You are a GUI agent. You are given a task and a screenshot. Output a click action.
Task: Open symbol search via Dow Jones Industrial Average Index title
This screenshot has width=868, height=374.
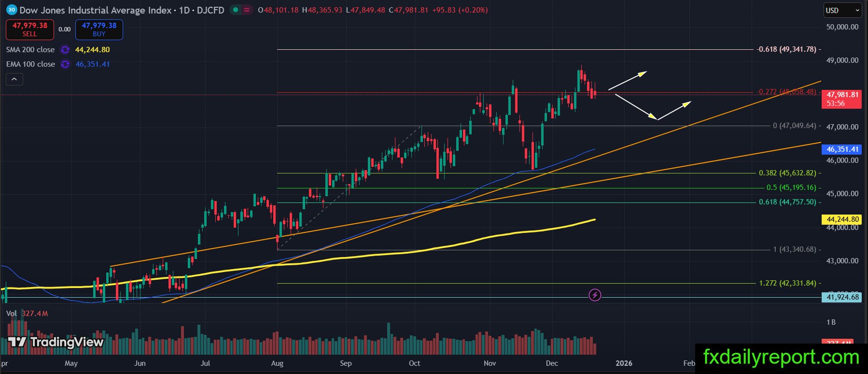pyautogui.click(x=96, y=10)
